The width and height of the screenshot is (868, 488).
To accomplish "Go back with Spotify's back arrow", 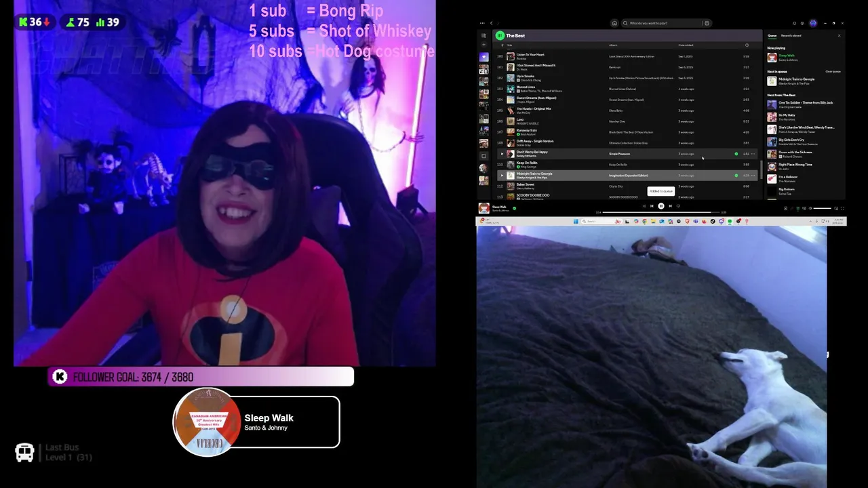I will tap(492, 23).
